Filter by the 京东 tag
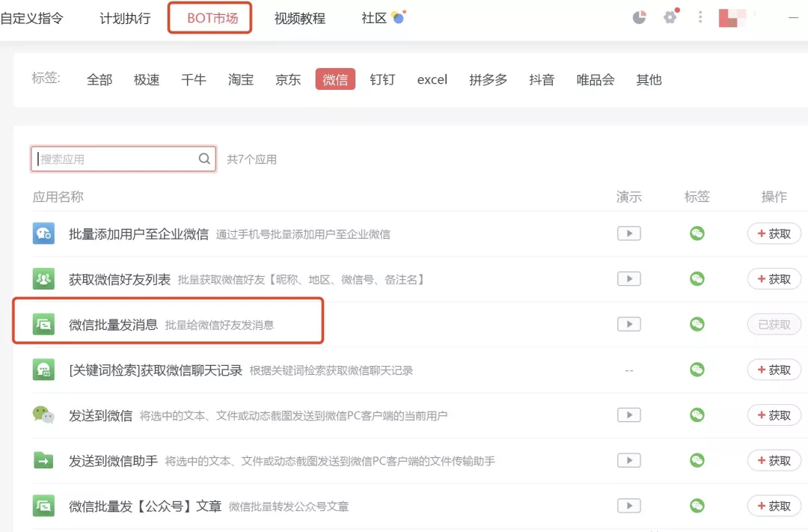This screenshot has height=532, width=808. click(288, 79)
